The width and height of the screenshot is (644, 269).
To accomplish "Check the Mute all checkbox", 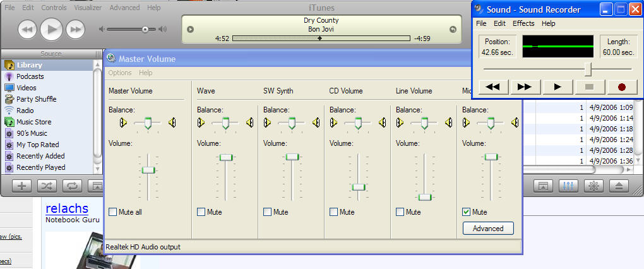I will coord(113,212).
